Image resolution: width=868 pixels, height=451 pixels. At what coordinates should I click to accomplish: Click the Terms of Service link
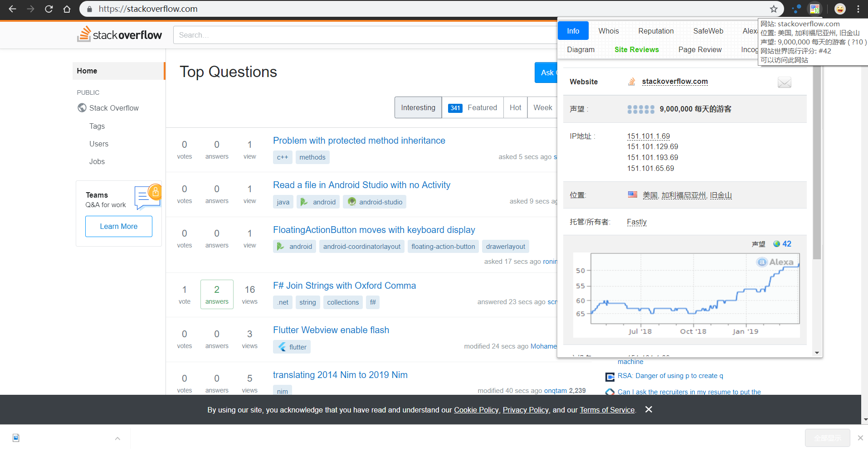pos(607,410)
